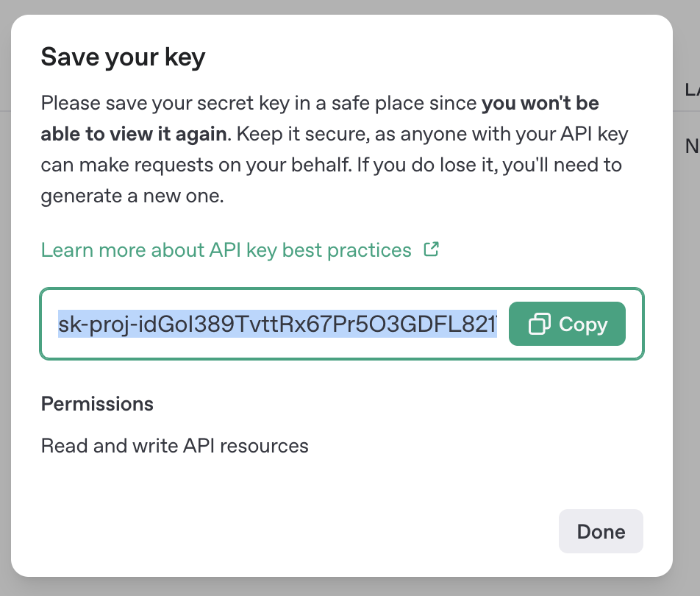Close the dialog with the Done button
The width and height of the screenshot is (700, 596).
click(x=601, y=531)
